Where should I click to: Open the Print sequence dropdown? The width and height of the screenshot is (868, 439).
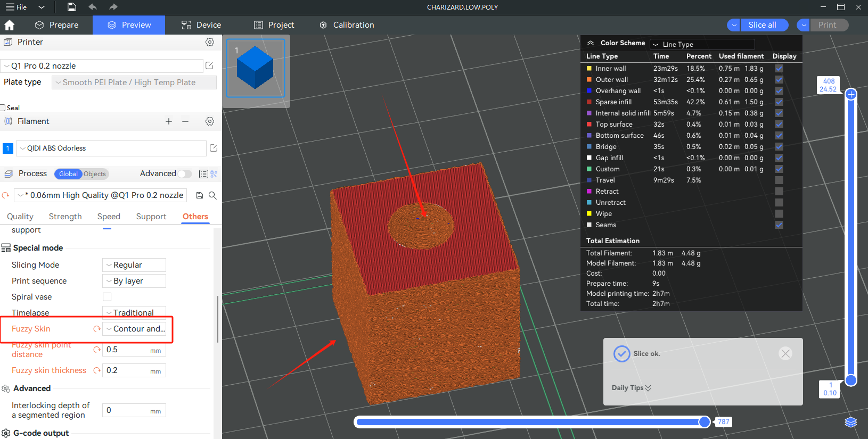pyautogui.click(x=134, y=281)
